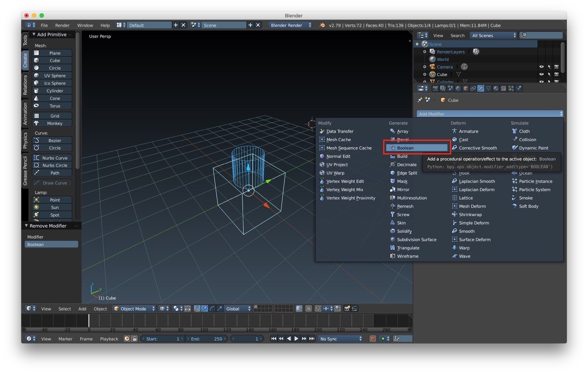Click the OpenGL render animation clapper icon
The height and width of the screenshot is (372, 588).
(x=354, y=309)
